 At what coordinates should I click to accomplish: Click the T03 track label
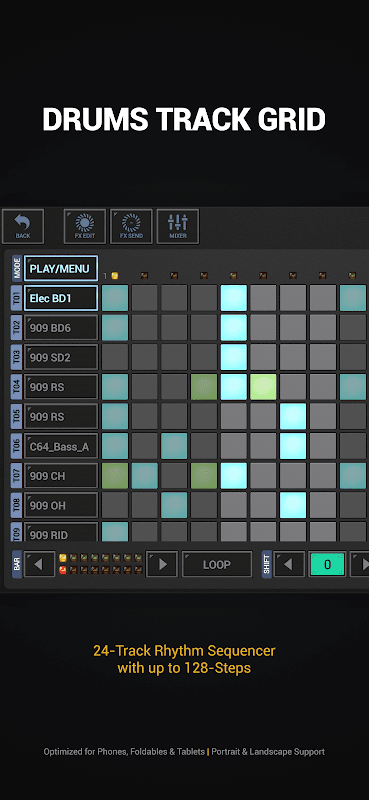(16, 357)
